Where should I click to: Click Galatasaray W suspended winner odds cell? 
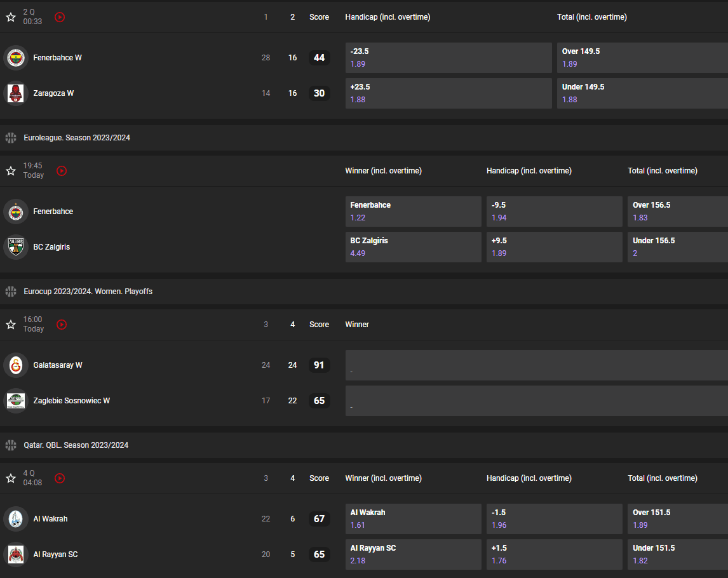pyautogui.click(x=537, y=365)
